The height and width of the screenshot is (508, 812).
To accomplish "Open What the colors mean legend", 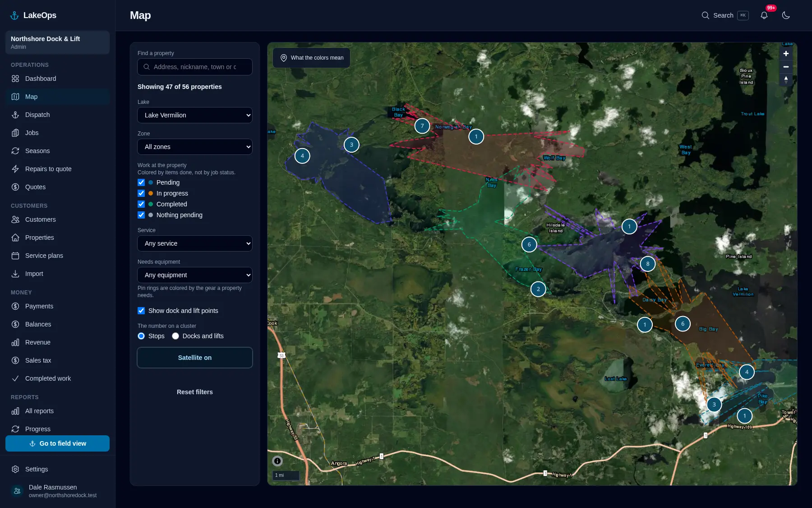I will coord(311,58).
